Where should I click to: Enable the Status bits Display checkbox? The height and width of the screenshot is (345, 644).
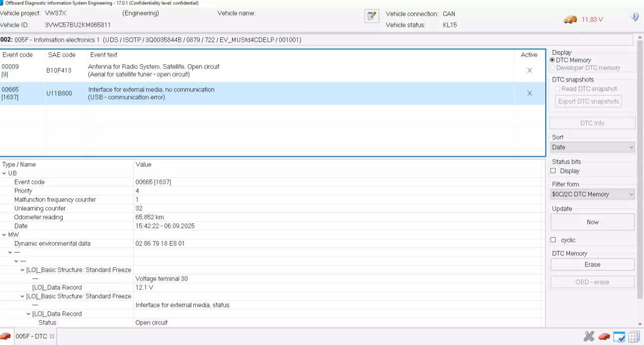(x=553, y=171)
